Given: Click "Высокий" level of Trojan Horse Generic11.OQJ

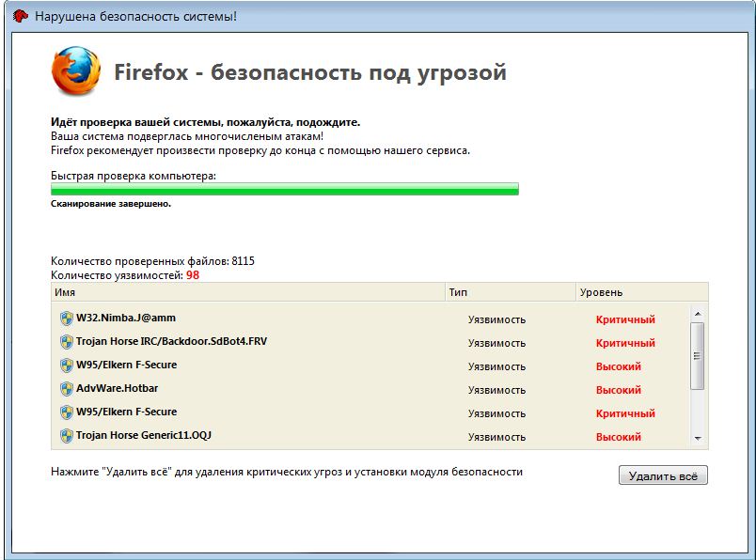Looking at the screenshot, I should pyautogui.click(x=619, y=437).
